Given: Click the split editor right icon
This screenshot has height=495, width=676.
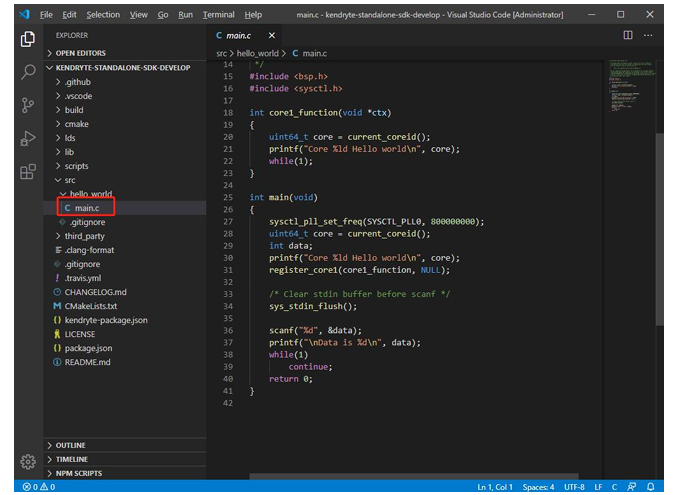Looking at the screenshot, I should coord(628,35).
